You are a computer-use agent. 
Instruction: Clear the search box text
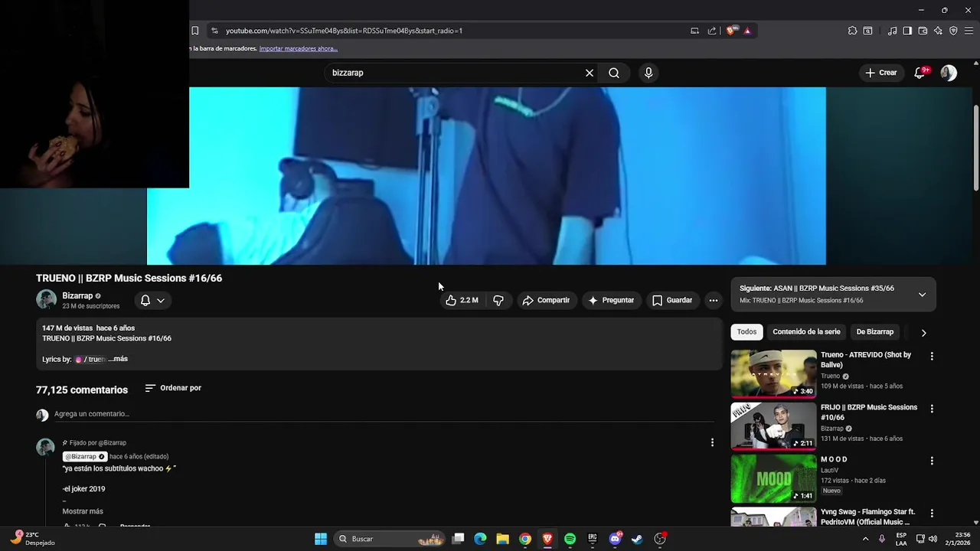point(590,73)
